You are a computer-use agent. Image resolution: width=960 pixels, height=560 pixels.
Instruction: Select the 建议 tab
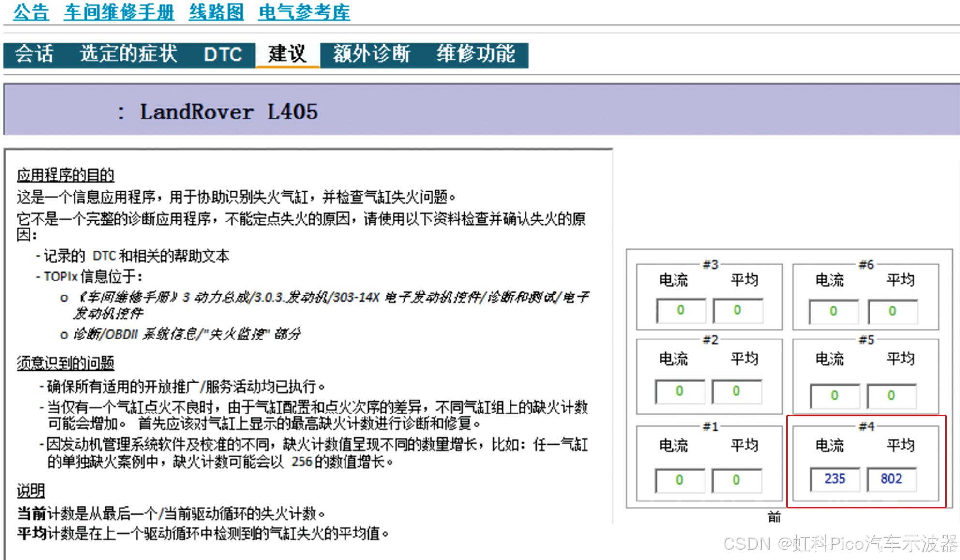click(287, 54)
